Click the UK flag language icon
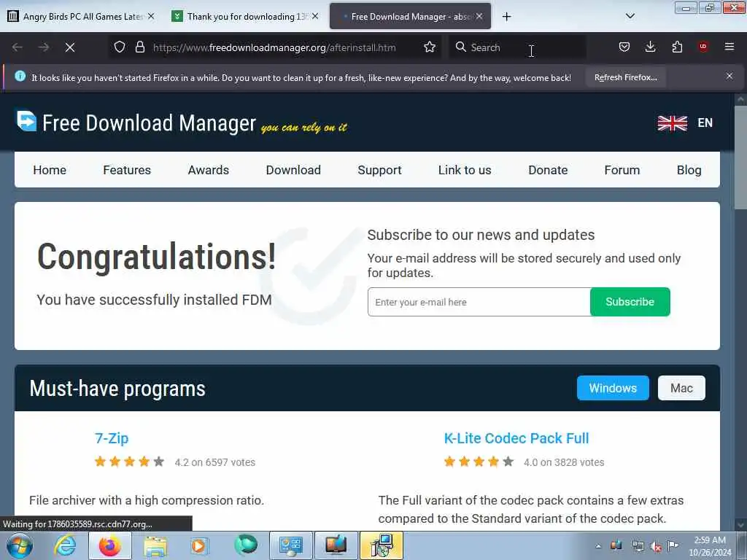Image resolution: width=747 pixels, height=560 pixels. click(x=672, y=122)
